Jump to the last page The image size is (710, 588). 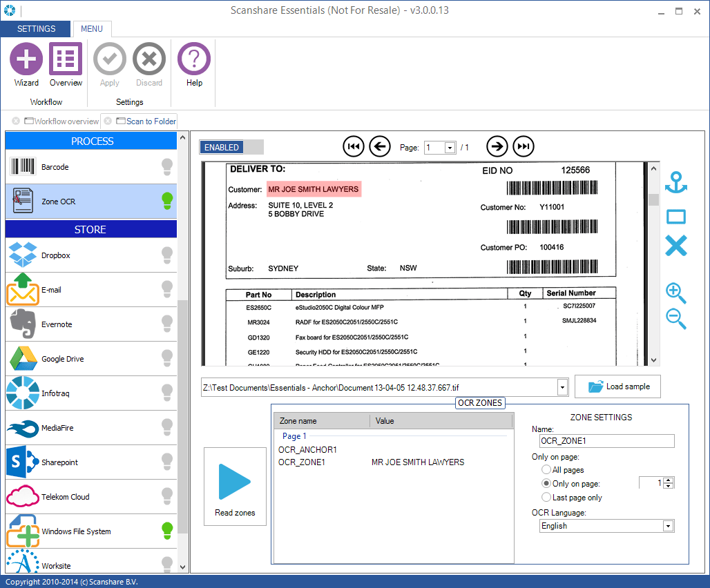click(524, 146)
